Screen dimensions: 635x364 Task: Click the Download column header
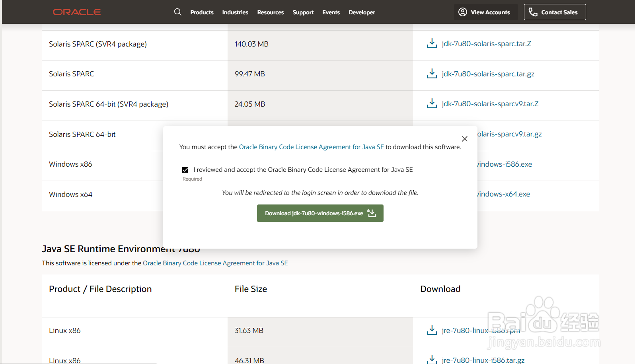(440, 289)
